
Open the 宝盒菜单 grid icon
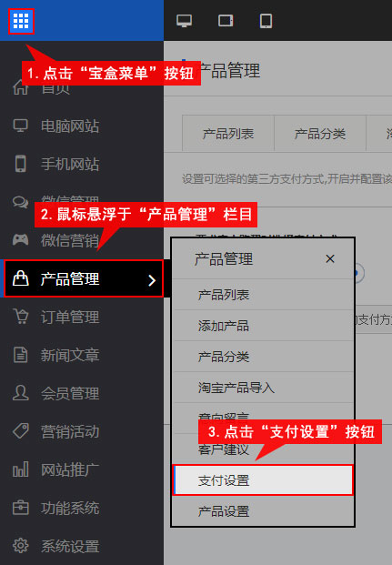21,21
